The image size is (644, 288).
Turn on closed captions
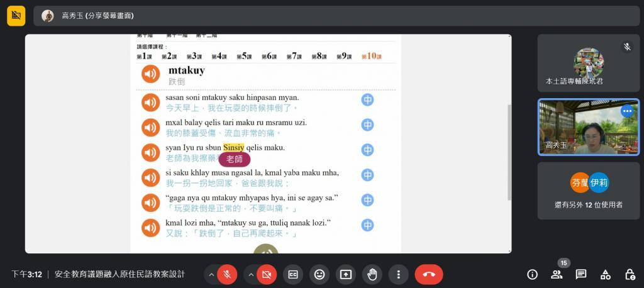[293, 274]
